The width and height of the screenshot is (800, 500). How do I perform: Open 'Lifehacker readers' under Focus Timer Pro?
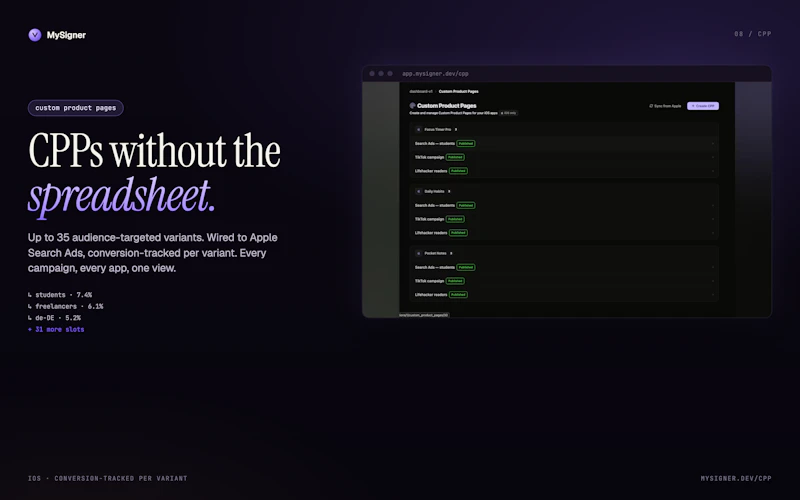tap(564, 171)
